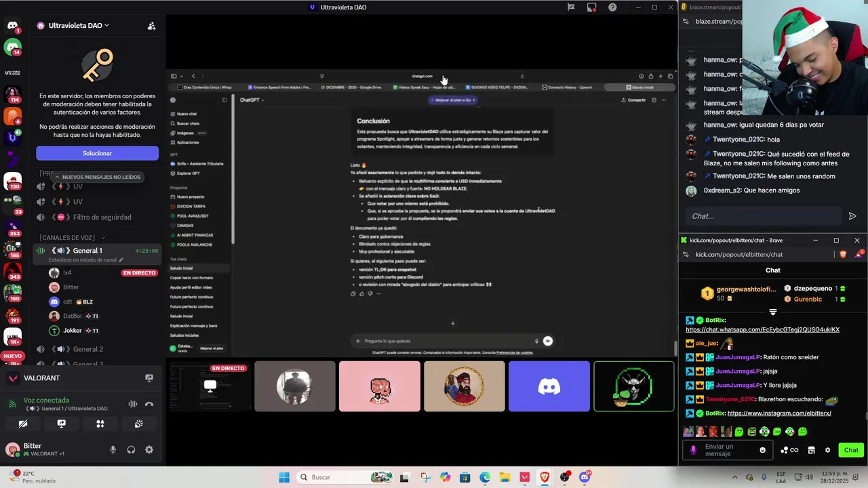Open Kick channel shop icon
This screenshot has height=488, width=868.
pos(811,450)
